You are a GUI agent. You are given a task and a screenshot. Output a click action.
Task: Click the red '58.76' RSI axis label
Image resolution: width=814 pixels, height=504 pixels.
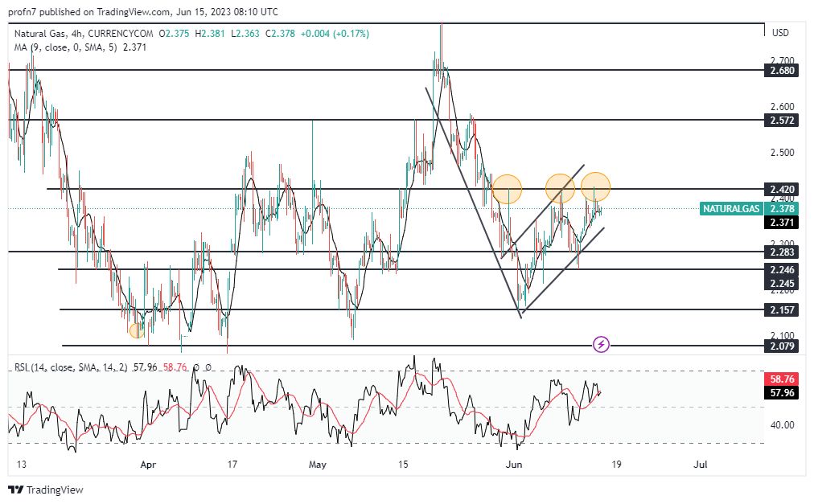pos(781,379)
